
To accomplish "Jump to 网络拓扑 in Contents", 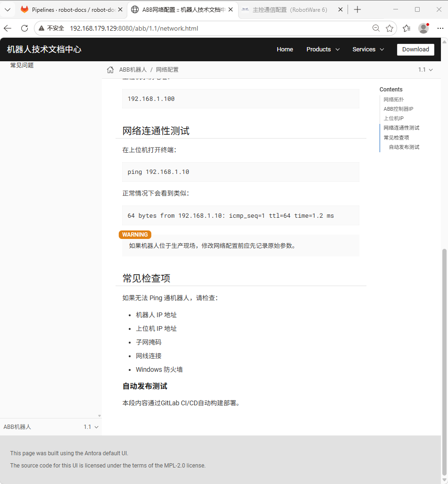I will click(393, 99).
